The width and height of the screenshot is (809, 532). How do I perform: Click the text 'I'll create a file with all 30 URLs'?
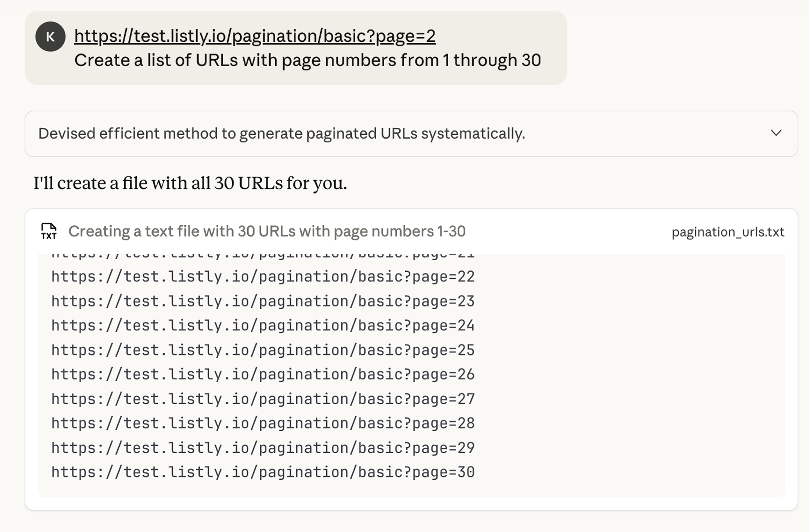point(190,183)
